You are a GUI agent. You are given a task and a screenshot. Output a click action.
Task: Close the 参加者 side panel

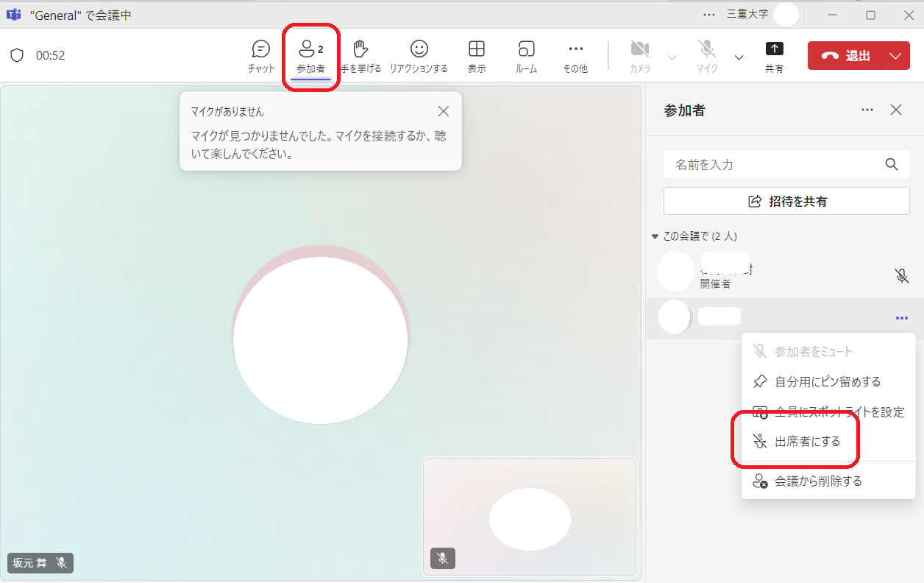896,110
